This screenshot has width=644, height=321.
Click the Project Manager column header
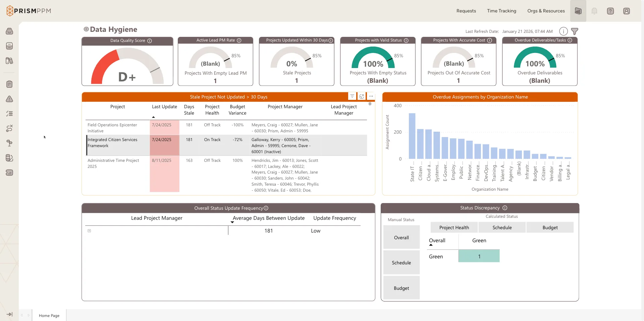[x=285, y=107]
